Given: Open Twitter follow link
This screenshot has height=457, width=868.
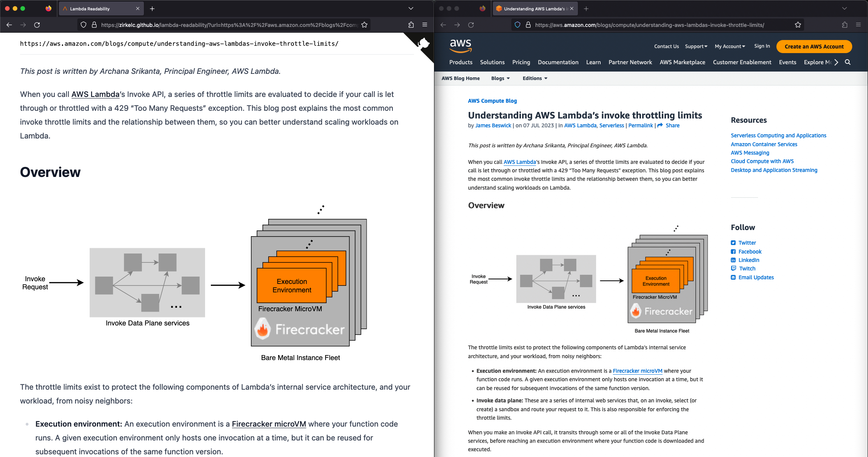Looking at the screenshot, I should click(747, 243).
